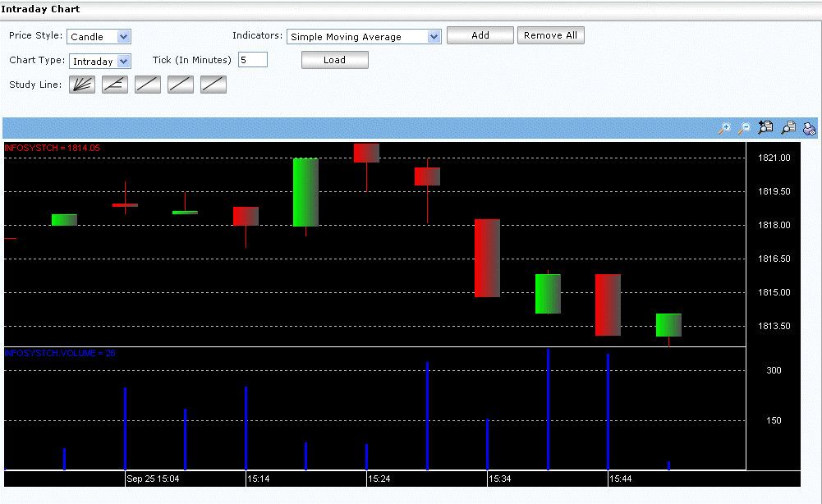This screenshot has width=822, height=504.
Task: Select the angled trend channel study tool
Action: point(114,84)
